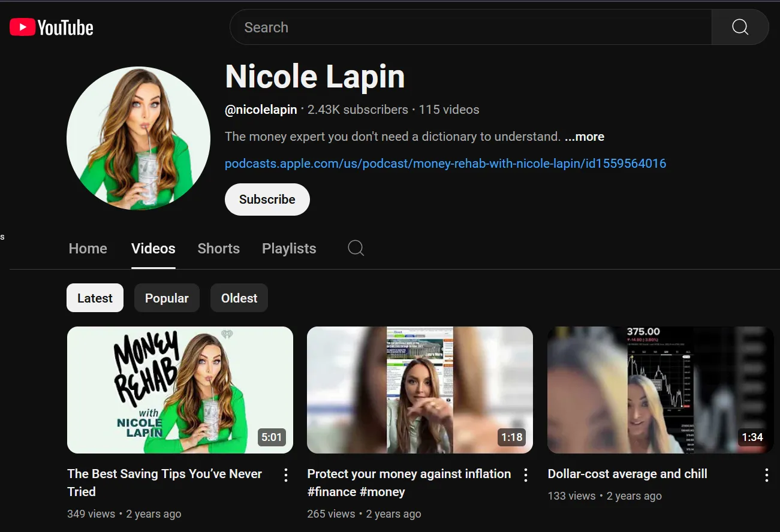Open the 'Dollar-cost average and chill' title
The height and width of the screenshot is (532, 780).
[x=627, y=474]
